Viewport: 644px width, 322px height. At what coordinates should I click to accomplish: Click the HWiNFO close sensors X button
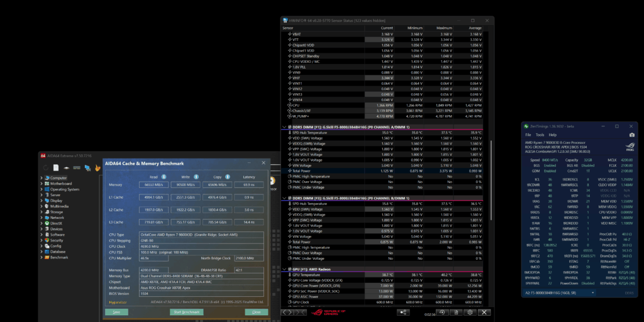click(x=484, y=312)
